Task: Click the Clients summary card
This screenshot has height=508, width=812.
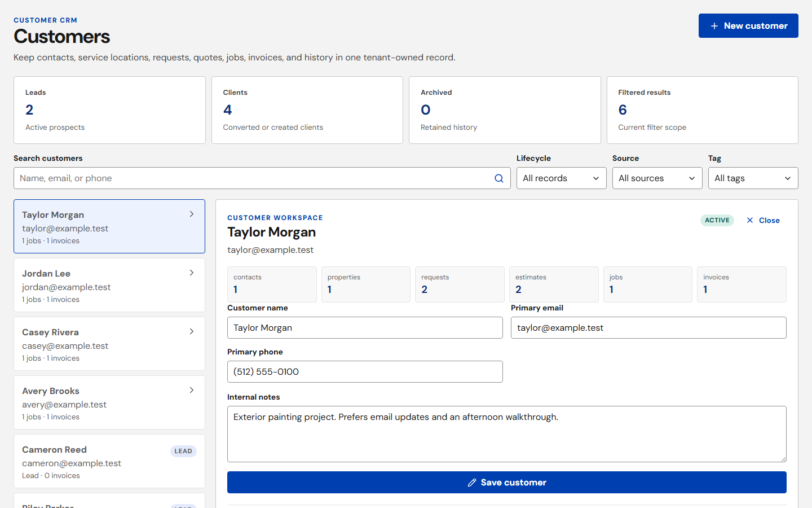Action: pyautogui.click(x=307, y=110)
